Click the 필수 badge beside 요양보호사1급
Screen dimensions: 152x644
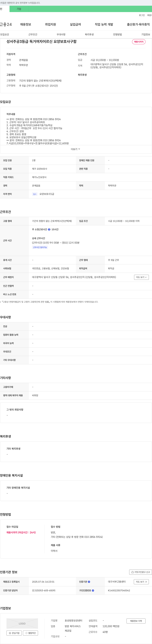35,194
